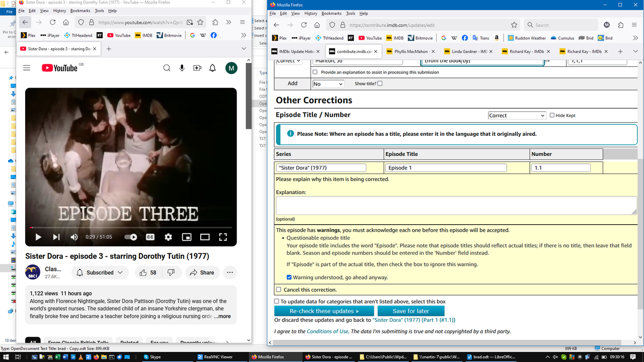The height and width of the screenshot is (362, 644).
Task: Start YouTube voice search microphone
Action: pos(182,68)
